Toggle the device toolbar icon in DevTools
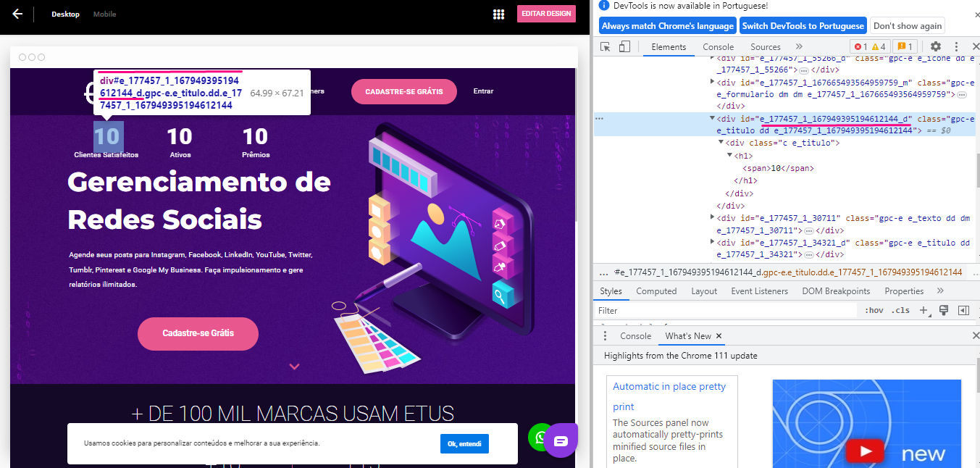 pos(624,47)
